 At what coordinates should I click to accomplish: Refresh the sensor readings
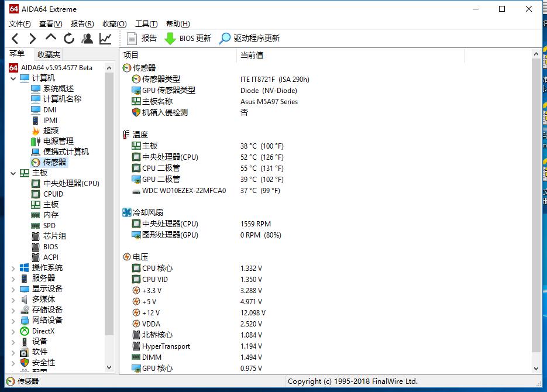69,39
